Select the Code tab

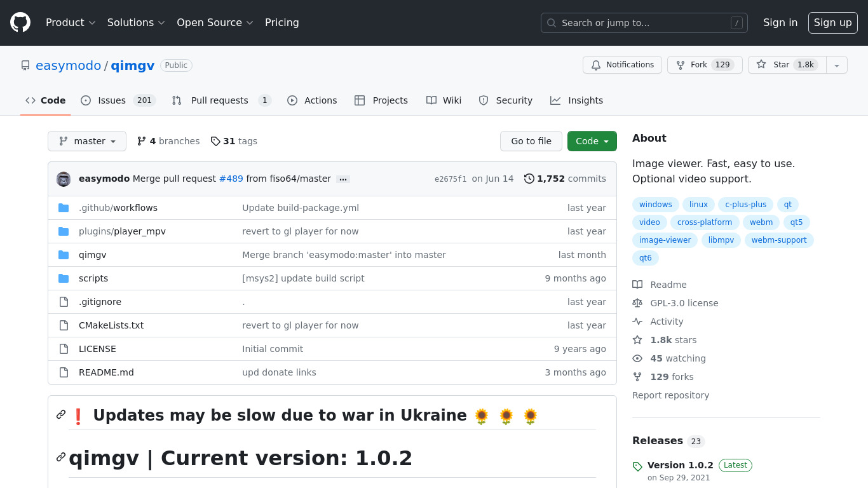[46, 100]
